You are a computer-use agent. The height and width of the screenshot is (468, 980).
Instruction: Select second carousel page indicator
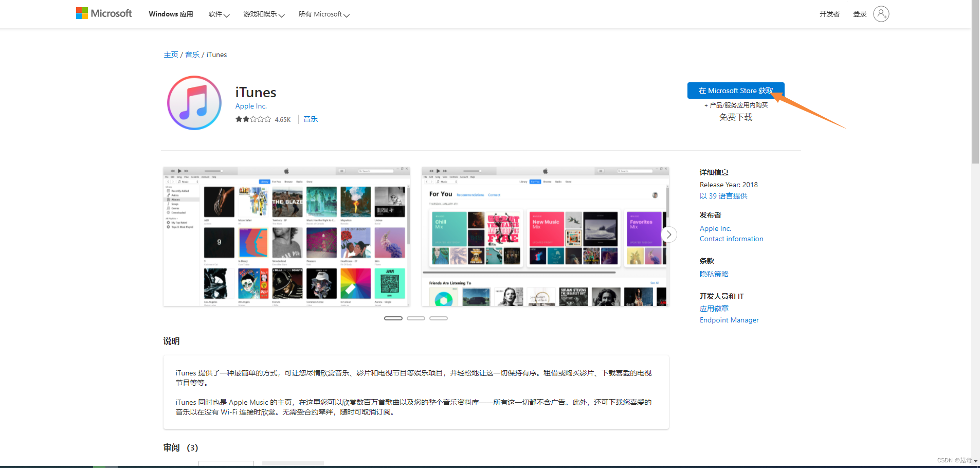(416, 318)
